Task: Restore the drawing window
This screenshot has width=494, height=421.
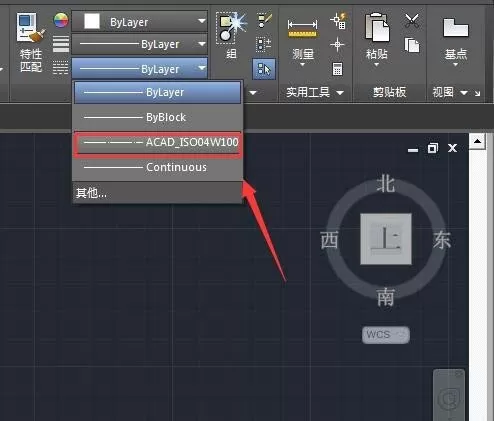Action: [x=433, y=148]
